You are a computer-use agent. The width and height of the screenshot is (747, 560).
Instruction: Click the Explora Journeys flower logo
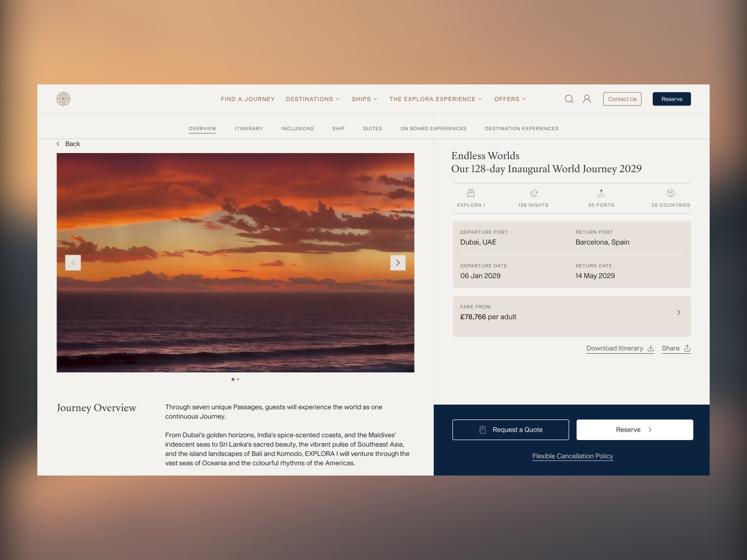tap(63, 99)
